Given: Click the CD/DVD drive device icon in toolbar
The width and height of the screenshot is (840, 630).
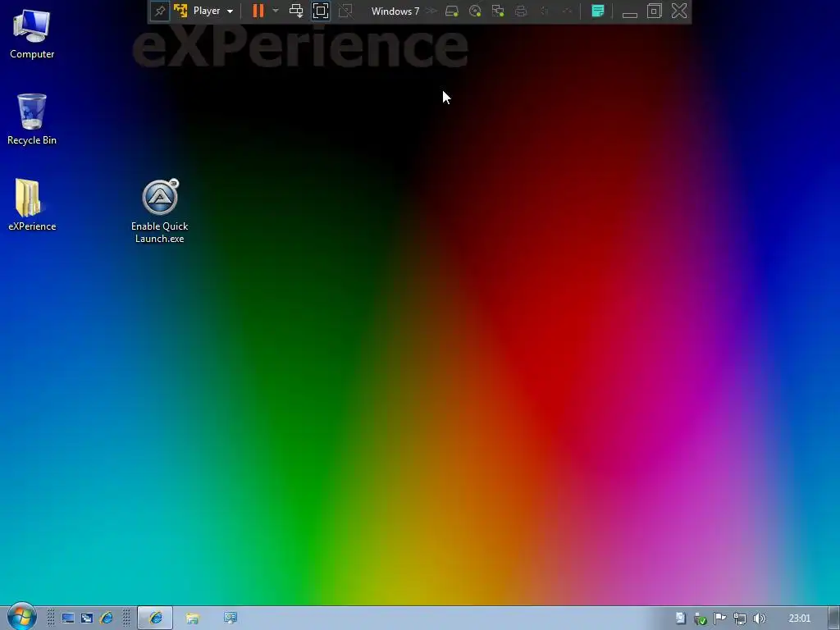Looking at the screenshot, I should coord(475,11).
